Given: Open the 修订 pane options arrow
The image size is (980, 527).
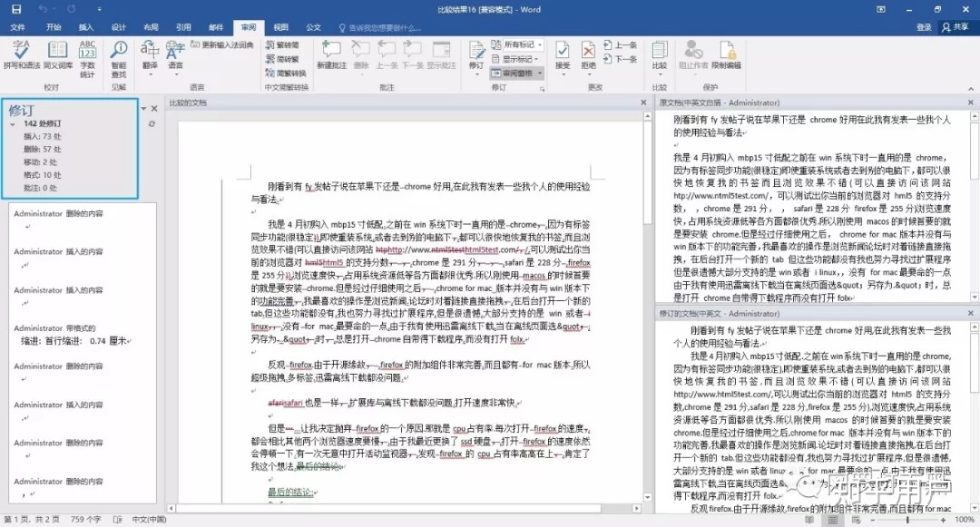Looking at the screenshot, I should (143, 109).
